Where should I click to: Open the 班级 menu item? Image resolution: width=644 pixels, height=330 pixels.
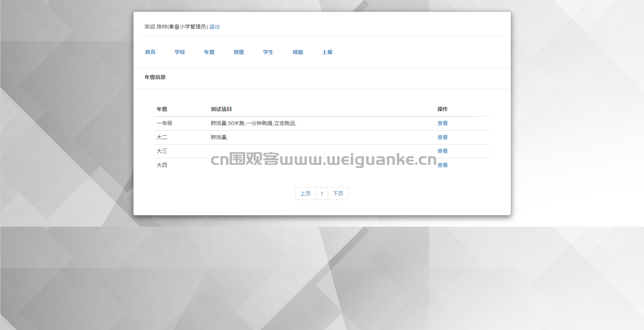[x=239, y=52]
